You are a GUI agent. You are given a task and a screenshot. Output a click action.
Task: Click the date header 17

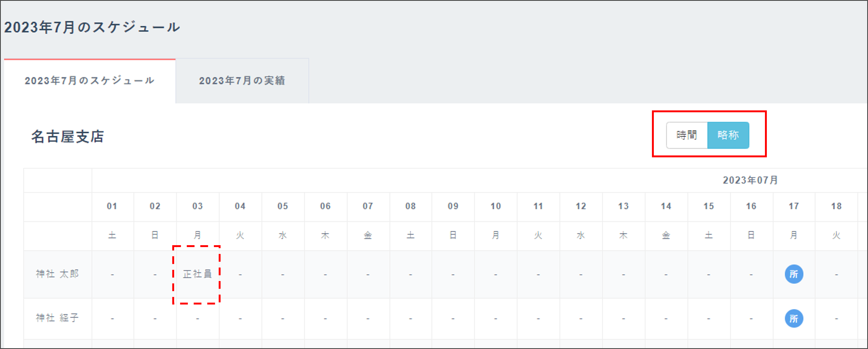tap(794, 206)
